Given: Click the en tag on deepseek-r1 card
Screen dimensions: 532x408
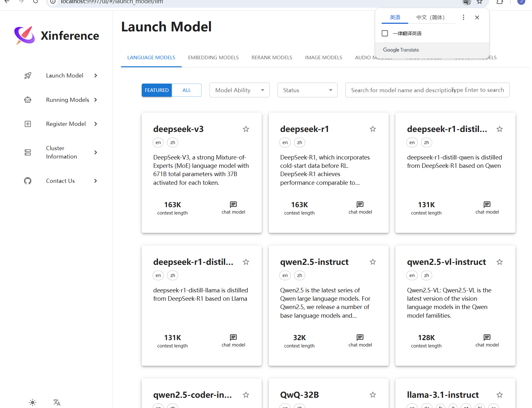Looking at the screenshot, I should tap(285, 143).
